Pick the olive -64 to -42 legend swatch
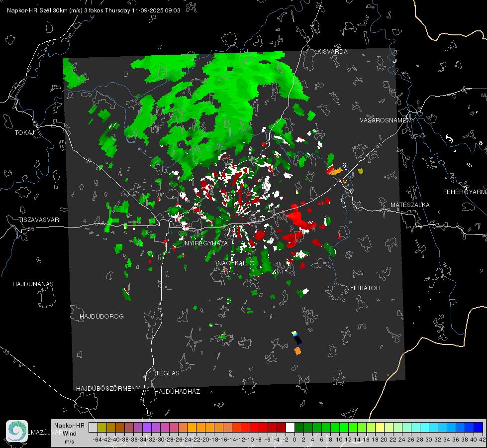487x448 pixels. (102, 428)
